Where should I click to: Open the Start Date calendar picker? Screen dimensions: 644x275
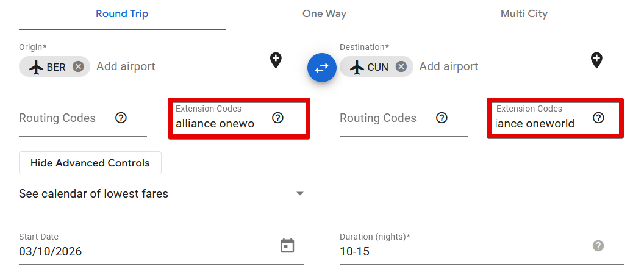287,245
